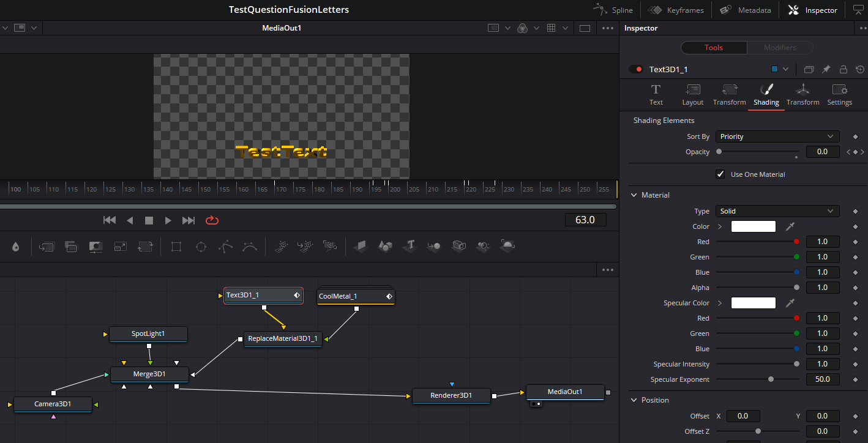Switch to the Layout tab
This screenshot has height=443, width=868.
coord(693,95)
